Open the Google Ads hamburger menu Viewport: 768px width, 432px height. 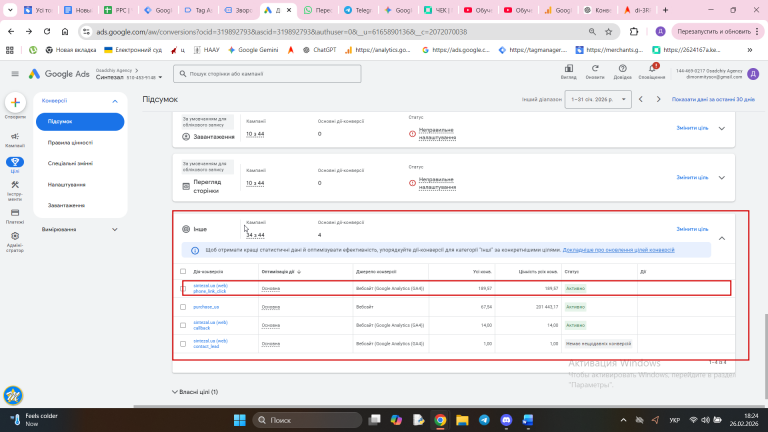click(15, 74)
